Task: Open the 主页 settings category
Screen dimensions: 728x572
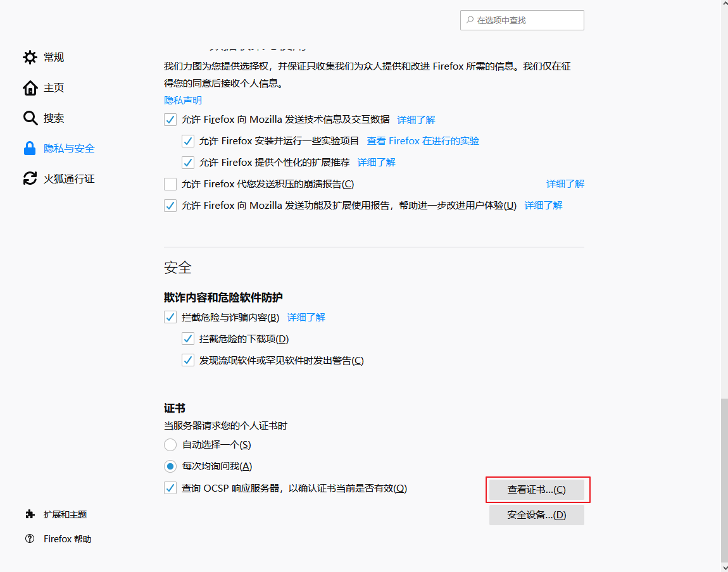Action: pyautogui.click(x=53, y=88)
